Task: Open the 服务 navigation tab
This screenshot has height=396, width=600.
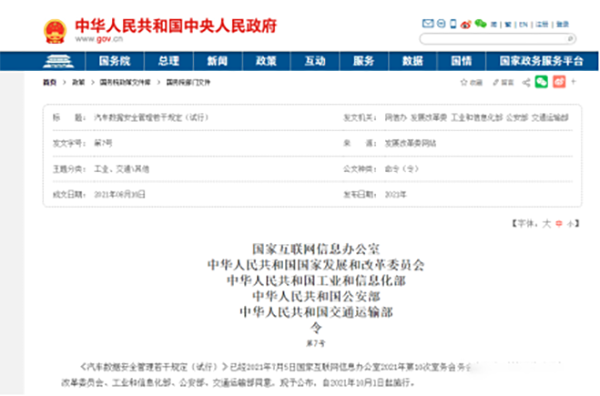Action: [x=364, y=61]
